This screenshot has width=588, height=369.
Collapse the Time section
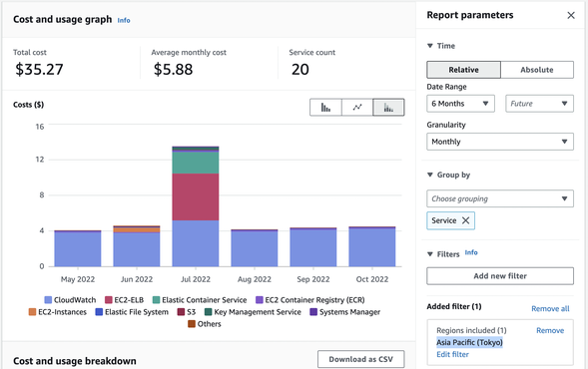pyautogui.click(x=430, y=46)
